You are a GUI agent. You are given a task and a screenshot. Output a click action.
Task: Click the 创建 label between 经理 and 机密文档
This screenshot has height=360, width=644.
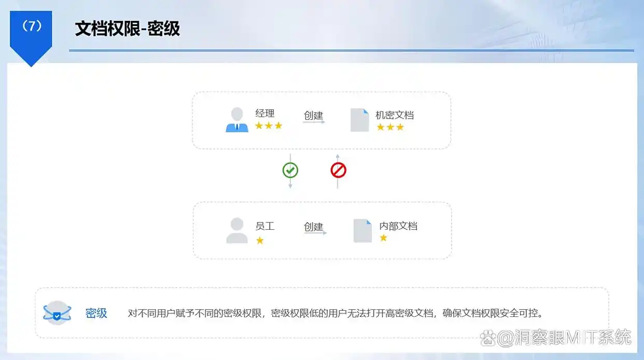314,115
